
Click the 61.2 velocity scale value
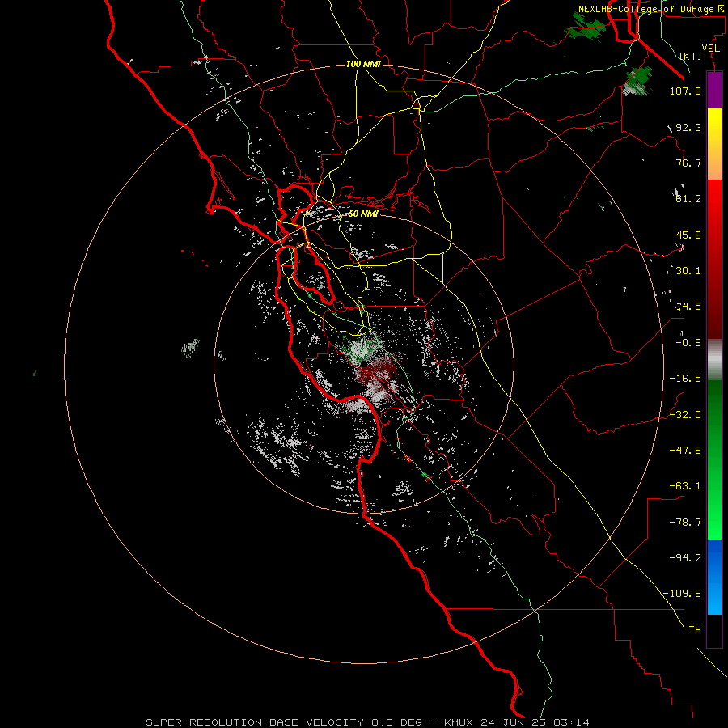(688, 199)
